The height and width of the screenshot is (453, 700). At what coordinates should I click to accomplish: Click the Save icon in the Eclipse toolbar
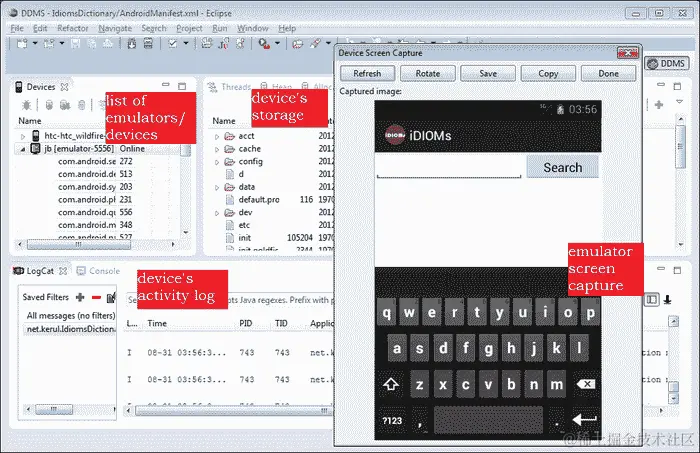[x=76, y=43]
